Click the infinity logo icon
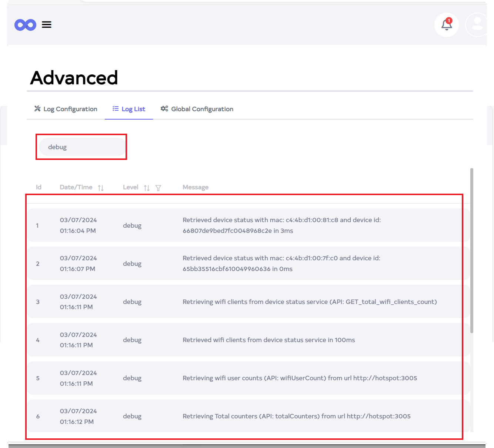Image resolution: width=494 pixels, height=448 pixels. click(x=25, y=25)
